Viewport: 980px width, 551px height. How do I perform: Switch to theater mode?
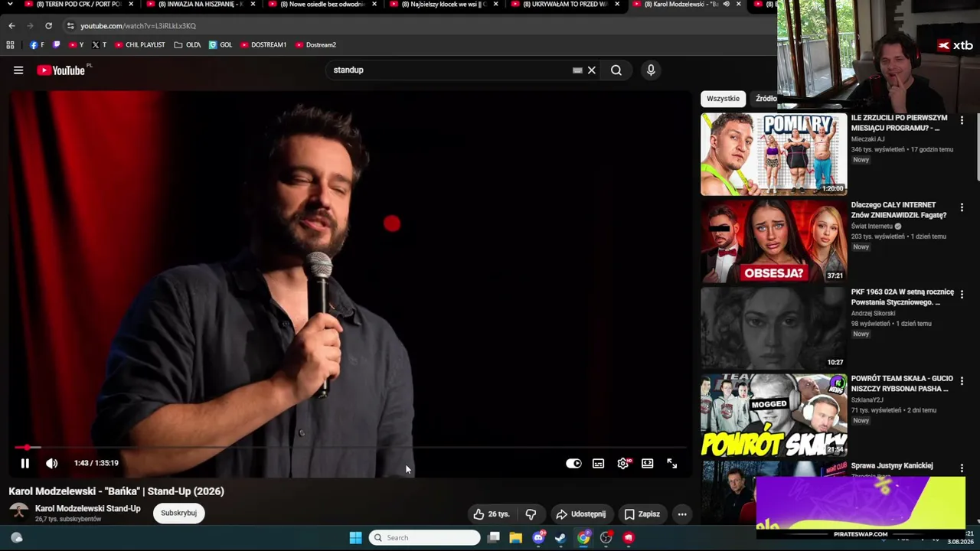pos(648,463)
